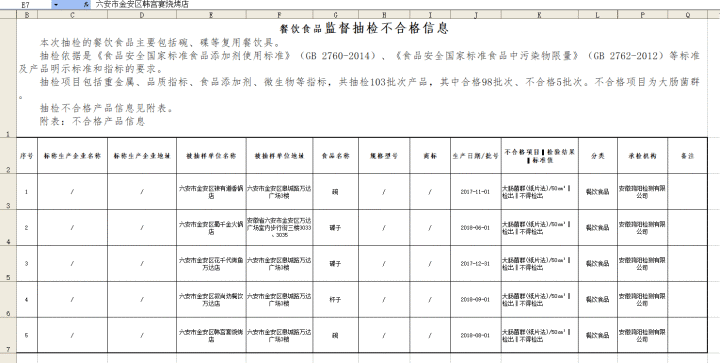Click 杯子 food name cell in row 6
The width and height of the screenshot is (720, 363).
click(336, 300)
